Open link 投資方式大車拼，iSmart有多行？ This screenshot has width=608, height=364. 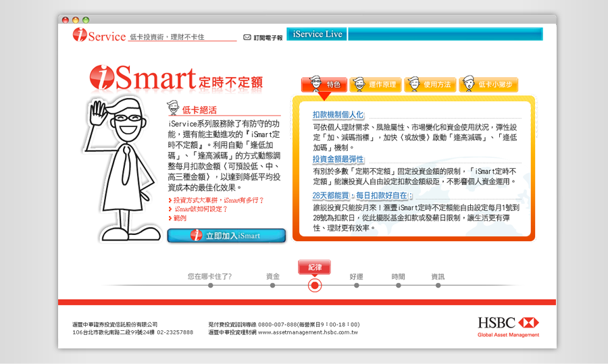click(x=218, y=201)
